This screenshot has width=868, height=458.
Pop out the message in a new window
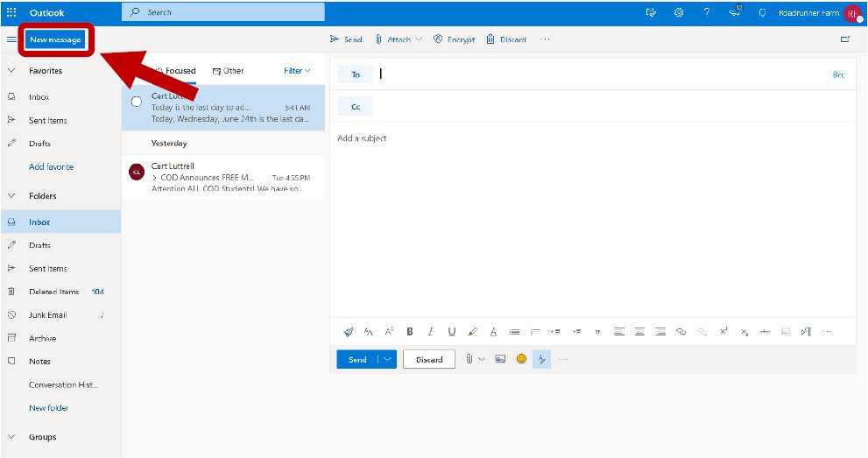point(845,39)
